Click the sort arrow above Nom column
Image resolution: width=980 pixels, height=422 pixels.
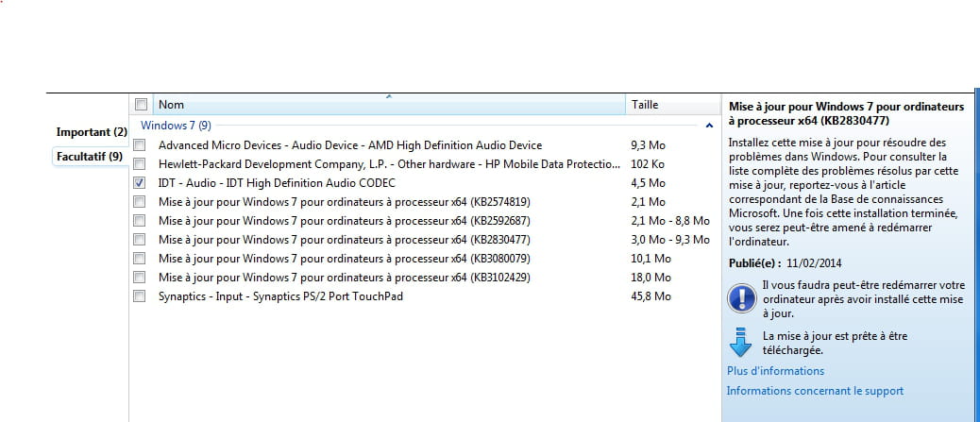coord(389,97)
